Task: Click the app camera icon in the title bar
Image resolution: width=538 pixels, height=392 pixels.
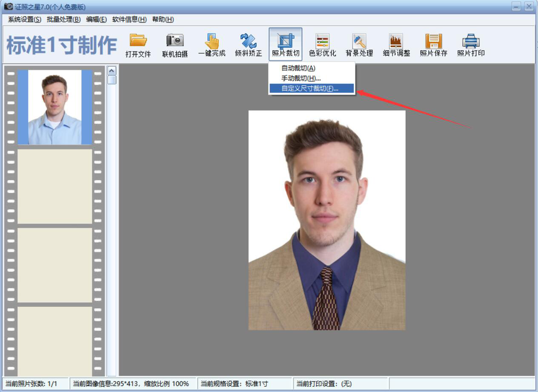Action: pyautogui.click(x=8, y=6)
